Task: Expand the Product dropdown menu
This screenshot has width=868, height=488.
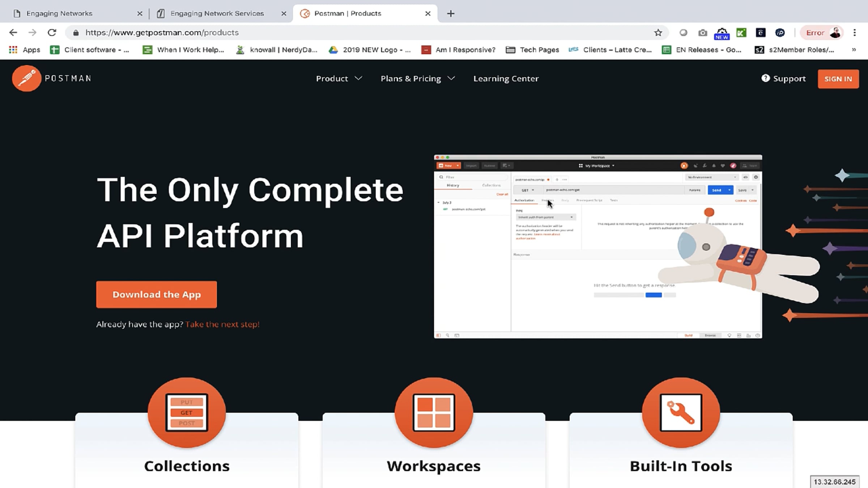Action: pyautogui.click(x=339, y=78)
